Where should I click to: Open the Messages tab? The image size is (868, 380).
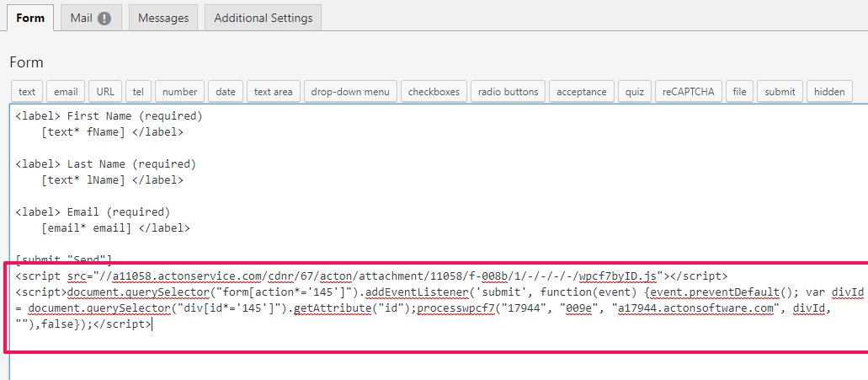(x=163, y=18)
